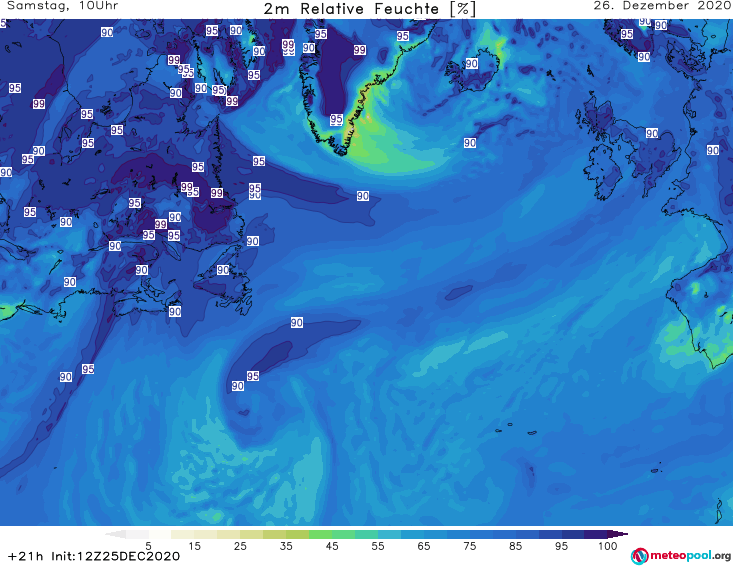This screenshot has height=566, width=733.
Task: Click the meteopool.org logo
Action: pos(681,556)
